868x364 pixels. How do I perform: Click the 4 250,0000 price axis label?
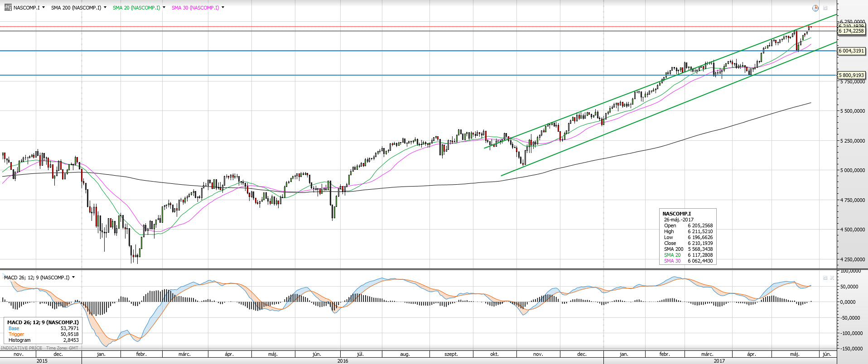pyautogui.click(x=852, y=259)
